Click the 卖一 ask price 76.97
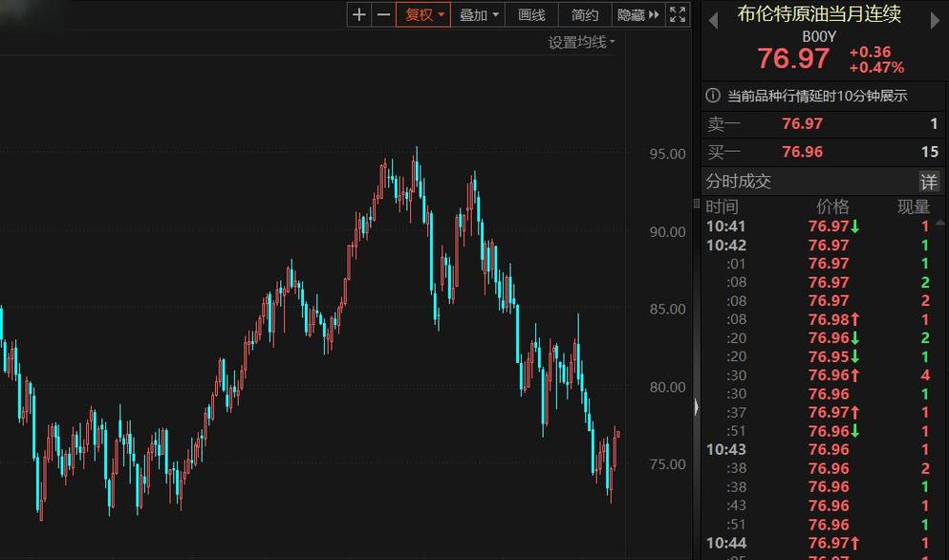Image resolution: width=949 pixels, height=560 pixels. 802,123
